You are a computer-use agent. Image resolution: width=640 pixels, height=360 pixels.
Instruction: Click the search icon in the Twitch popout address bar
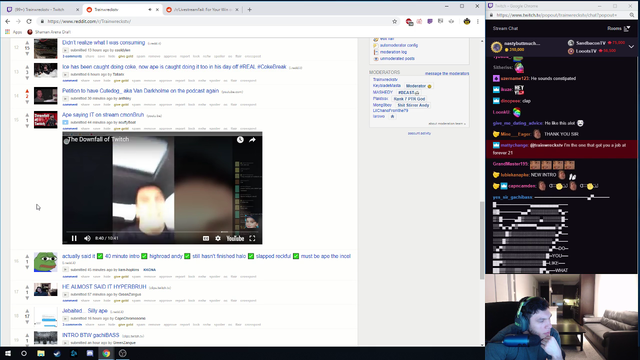[x=632, y=15]
